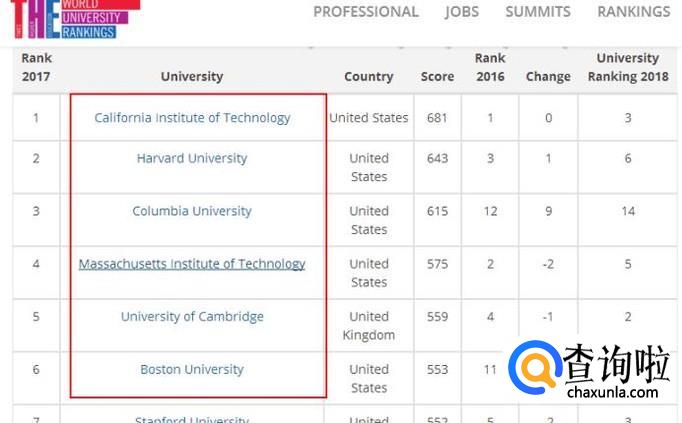Sort by the Country column header
Viewport: 682px width, 423px height.
point(368,76)
